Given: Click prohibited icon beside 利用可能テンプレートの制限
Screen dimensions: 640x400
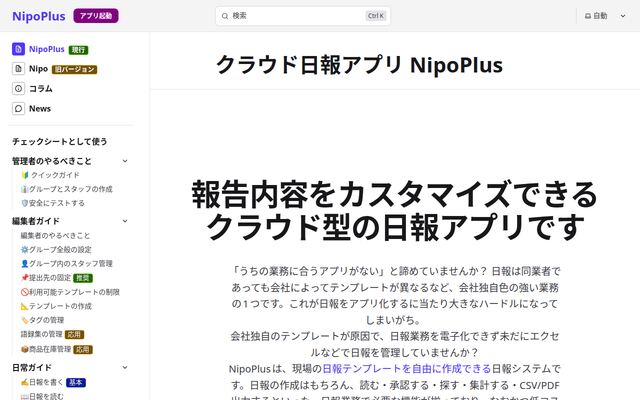Looking at the screenshot, I should (x=24, y=292).
